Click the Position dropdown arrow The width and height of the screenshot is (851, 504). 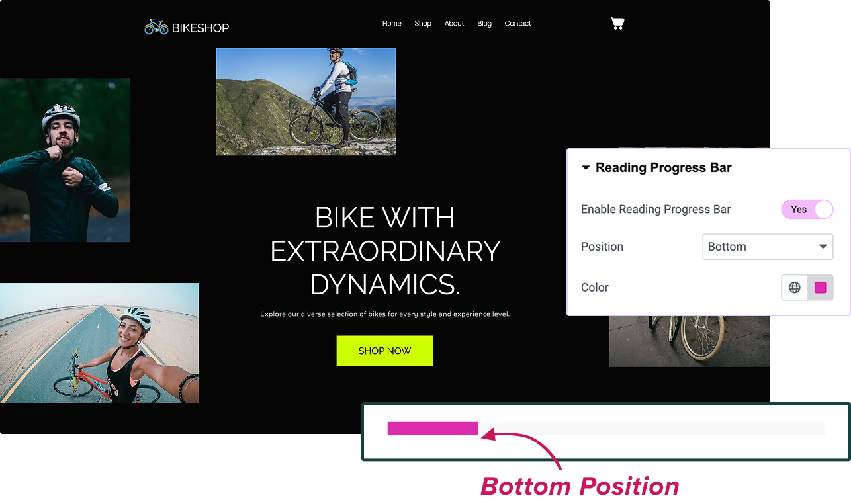pos(823,247)
